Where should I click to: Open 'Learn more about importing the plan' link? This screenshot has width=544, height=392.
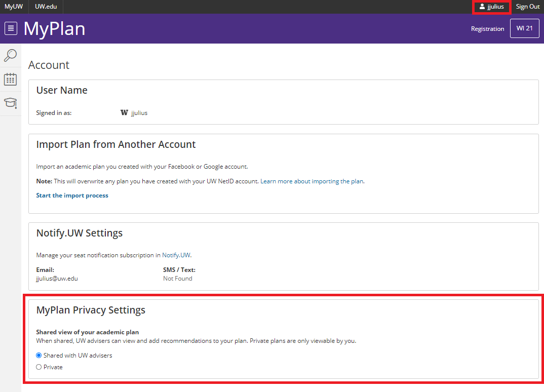click(x=312, y=181)
